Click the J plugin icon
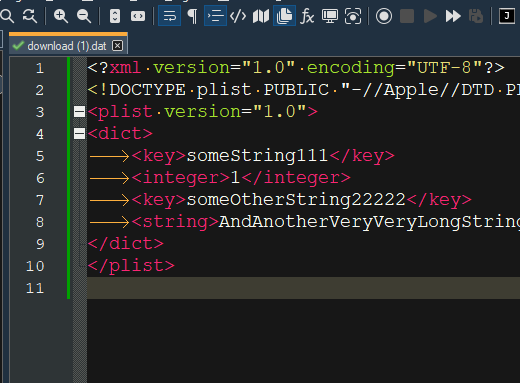This screenshot has width=520, height=383. (x=507, y=16)
